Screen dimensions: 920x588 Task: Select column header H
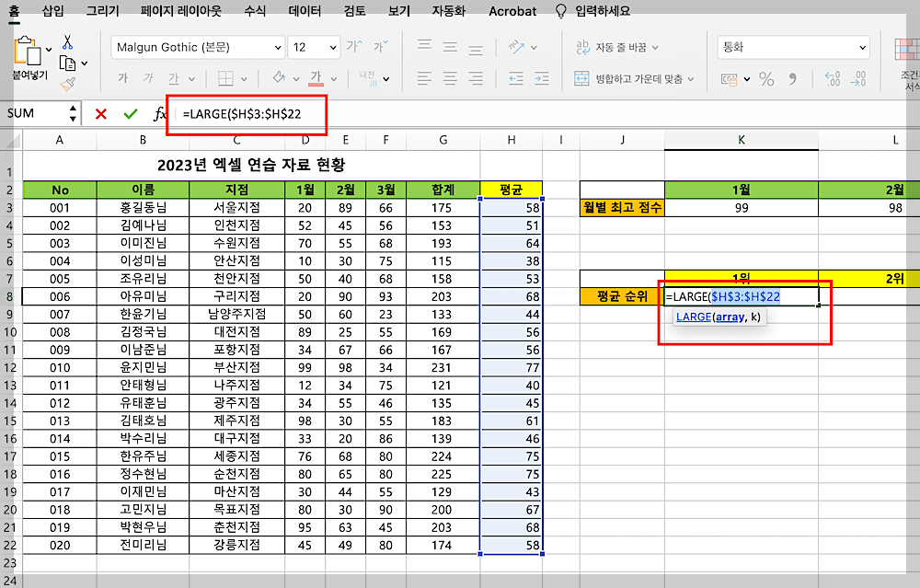click(x=511, y=140)
